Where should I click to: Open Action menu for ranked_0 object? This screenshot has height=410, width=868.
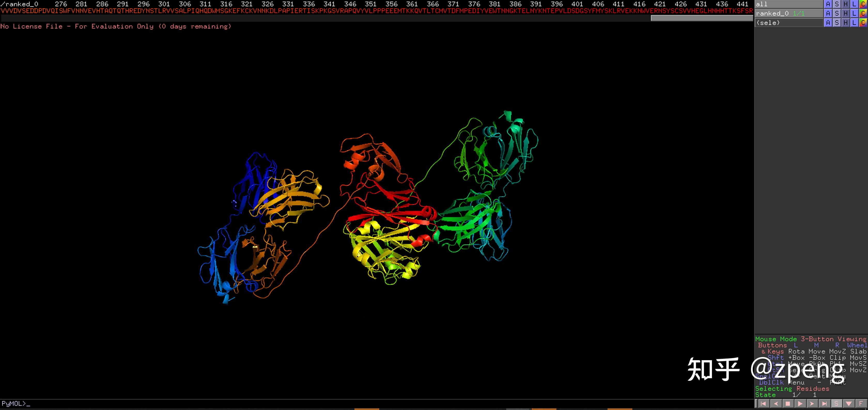coord(828,13)
